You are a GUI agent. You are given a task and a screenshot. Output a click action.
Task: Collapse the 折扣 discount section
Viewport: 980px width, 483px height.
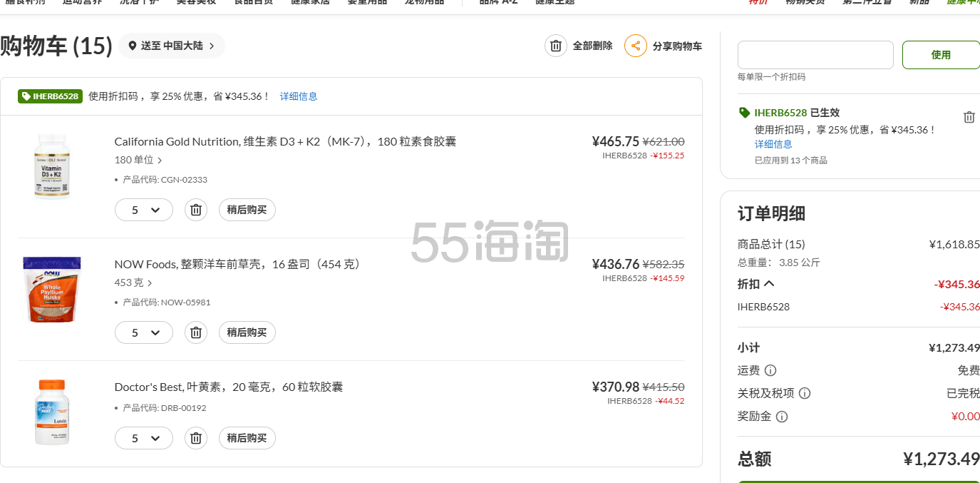[756, 284]
